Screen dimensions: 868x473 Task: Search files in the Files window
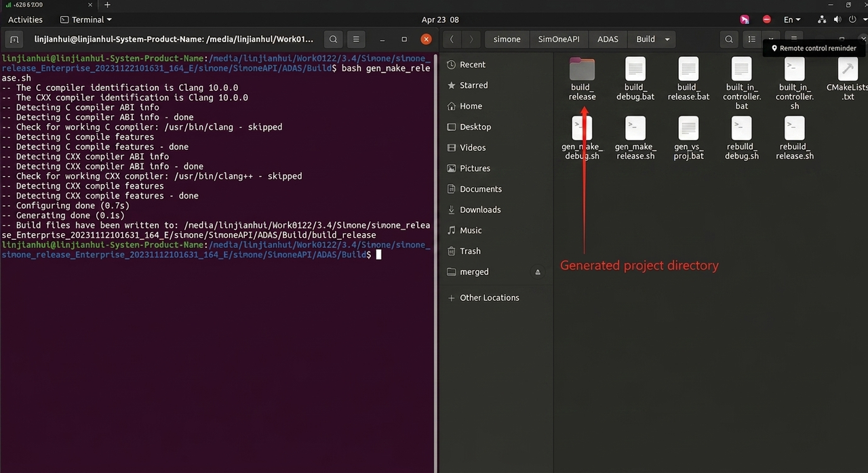pyautogui.click(x=729, y=39)
